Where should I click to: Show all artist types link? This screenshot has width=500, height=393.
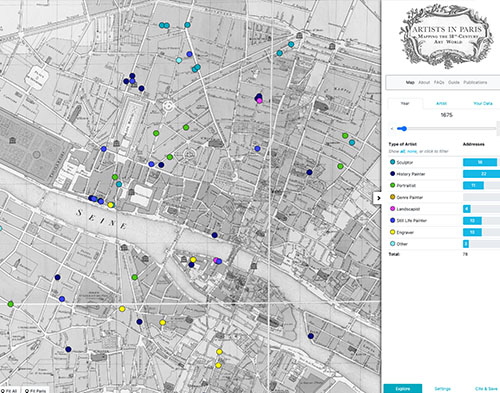point(403,151)
